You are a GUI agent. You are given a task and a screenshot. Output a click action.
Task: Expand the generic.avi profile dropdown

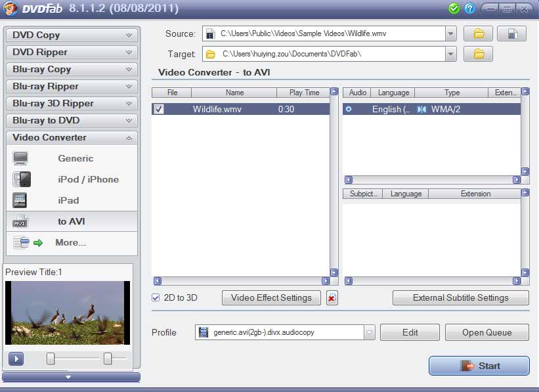(368, 332)
